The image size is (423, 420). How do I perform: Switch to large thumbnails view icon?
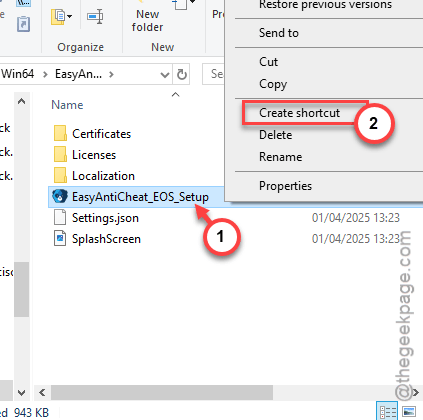pos(409,412)
